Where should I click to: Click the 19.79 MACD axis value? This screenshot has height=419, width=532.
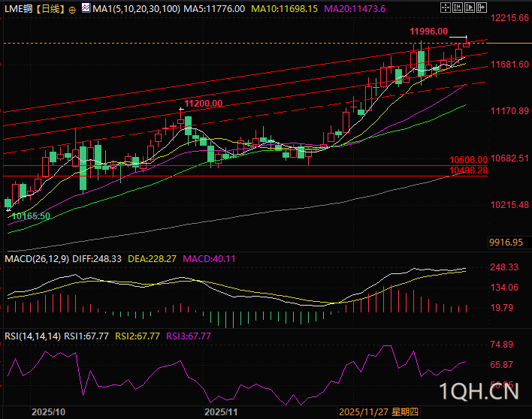pos(502,308)
